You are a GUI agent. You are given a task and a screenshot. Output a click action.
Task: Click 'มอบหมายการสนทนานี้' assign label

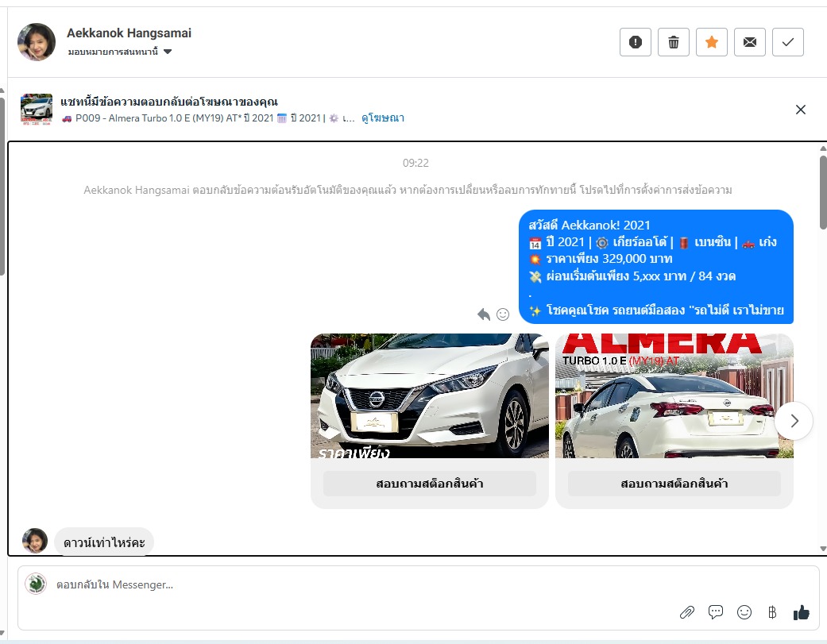click(113, 52)
